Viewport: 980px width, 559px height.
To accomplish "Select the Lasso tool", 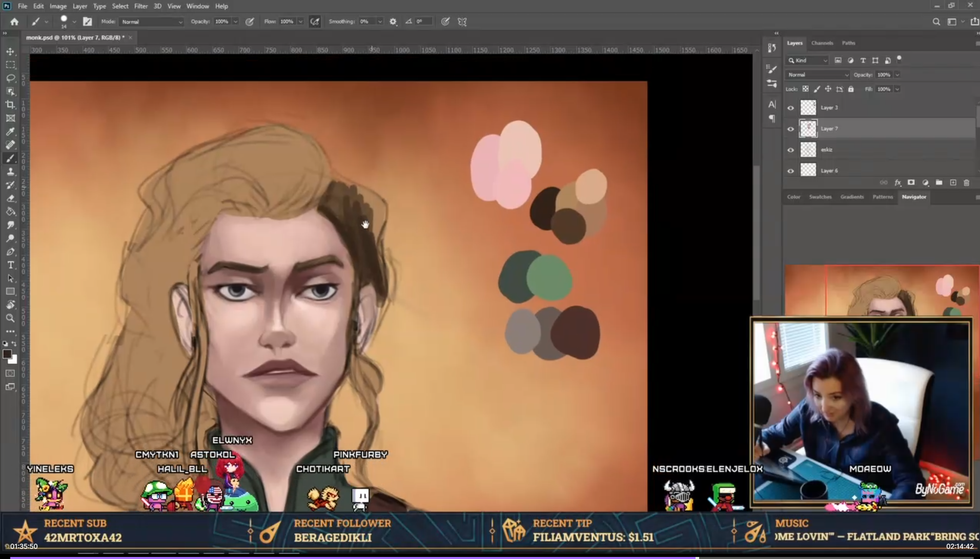I will 10,78.
